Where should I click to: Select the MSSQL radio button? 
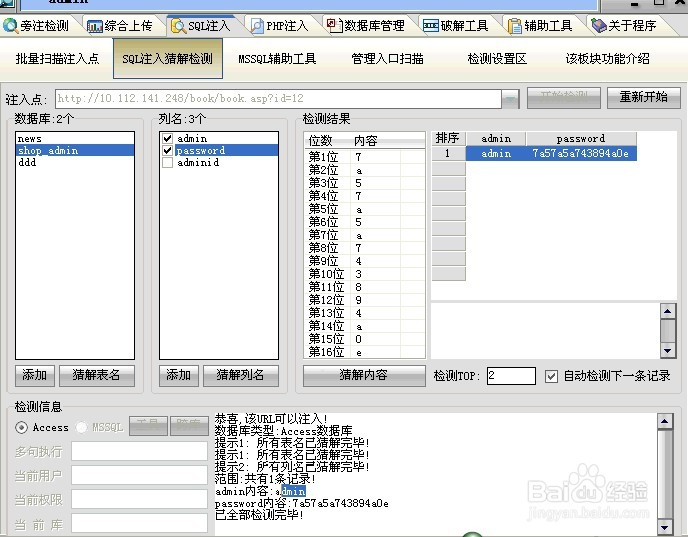tap(82, 427)
